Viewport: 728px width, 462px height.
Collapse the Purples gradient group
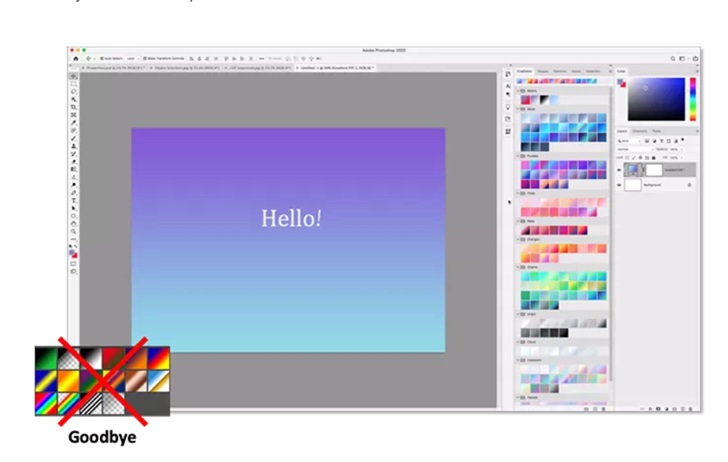(x=518, y=156)
